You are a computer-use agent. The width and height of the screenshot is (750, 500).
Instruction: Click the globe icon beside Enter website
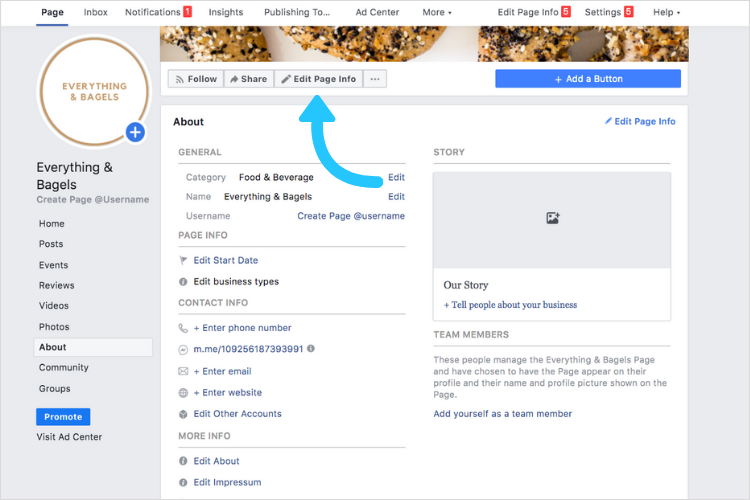(183, 393)
